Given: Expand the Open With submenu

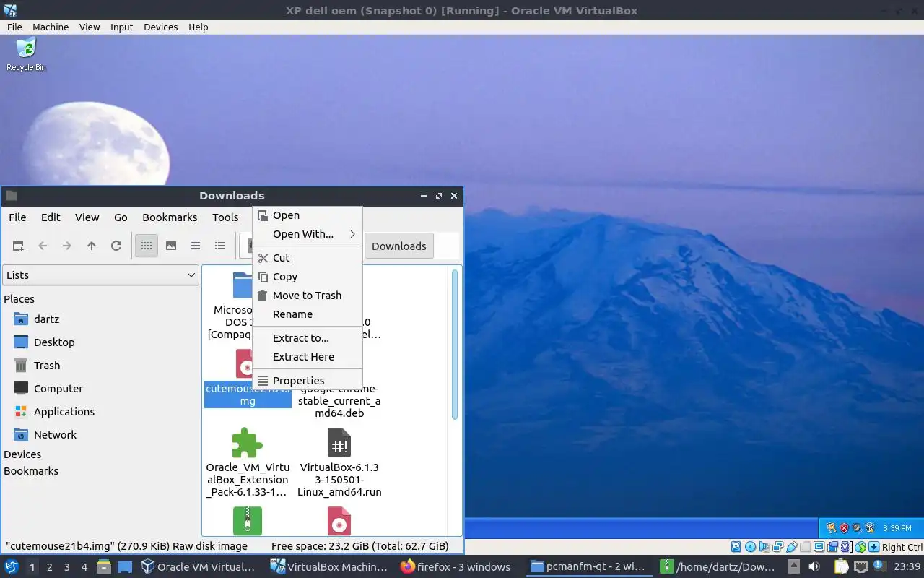Looking at the screenshot, I should tap(308, 234).
